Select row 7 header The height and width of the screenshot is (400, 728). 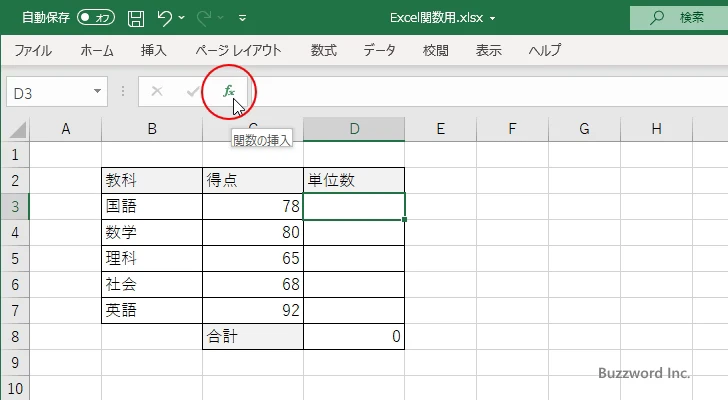click(15, 310)
